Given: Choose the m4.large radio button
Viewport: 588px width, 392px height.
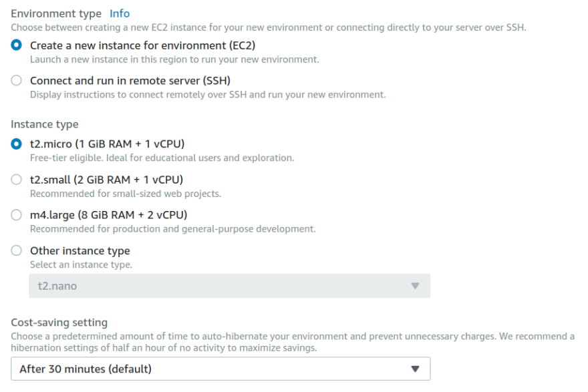Looking at the screenshot, I should click(x=16, y=215).
